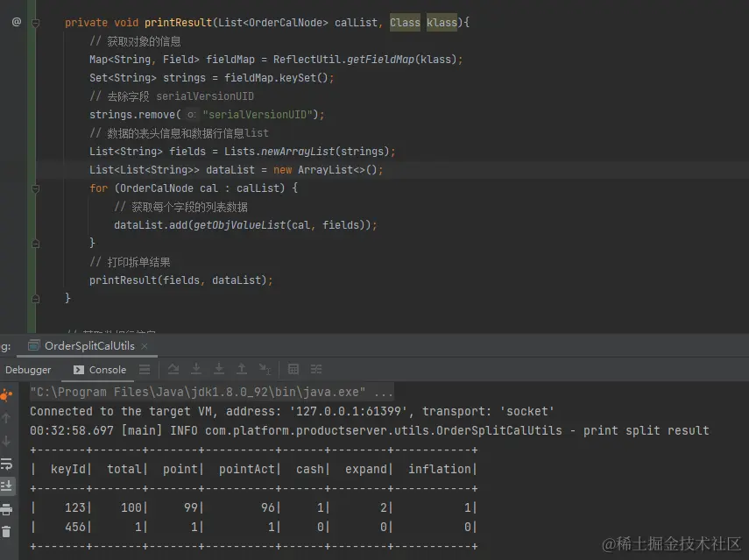Click the value 456 in console table
The width and height of the screenshot is (749, 560).
[75, 527]
